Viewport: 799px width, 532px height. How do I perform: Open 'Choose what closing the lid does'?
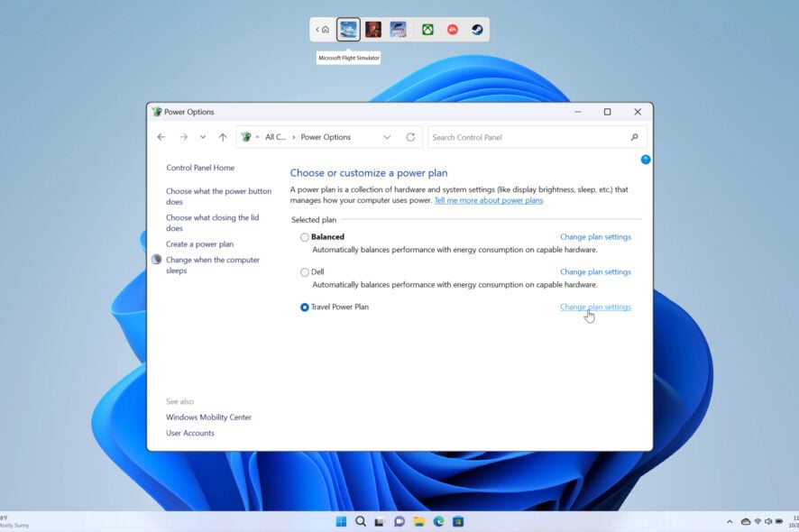[213, 223]
